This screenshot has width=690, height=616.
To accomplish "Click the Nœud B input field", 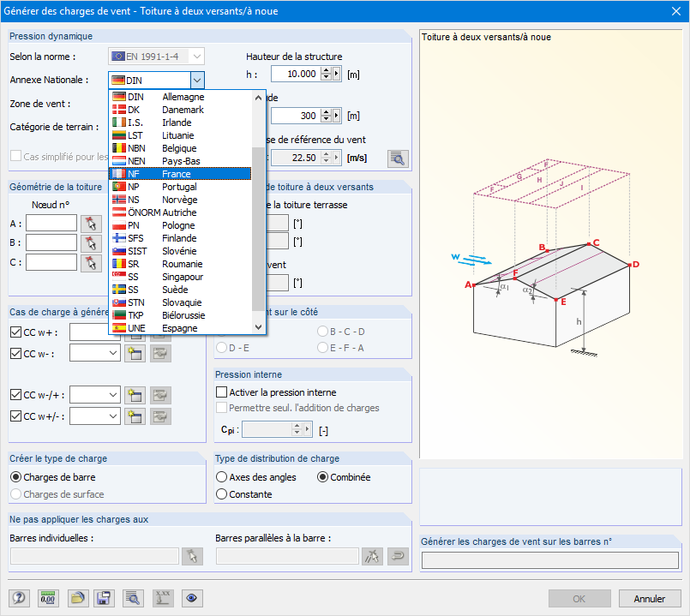I will 51,242.
